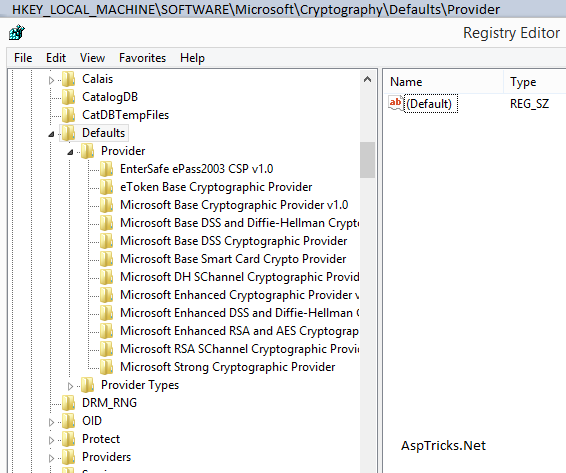Select Microsoft Enhanced Cryptographic Provider key
This screenshot has height=473, width=566.
pyautogui.click(x=239, y=295)
